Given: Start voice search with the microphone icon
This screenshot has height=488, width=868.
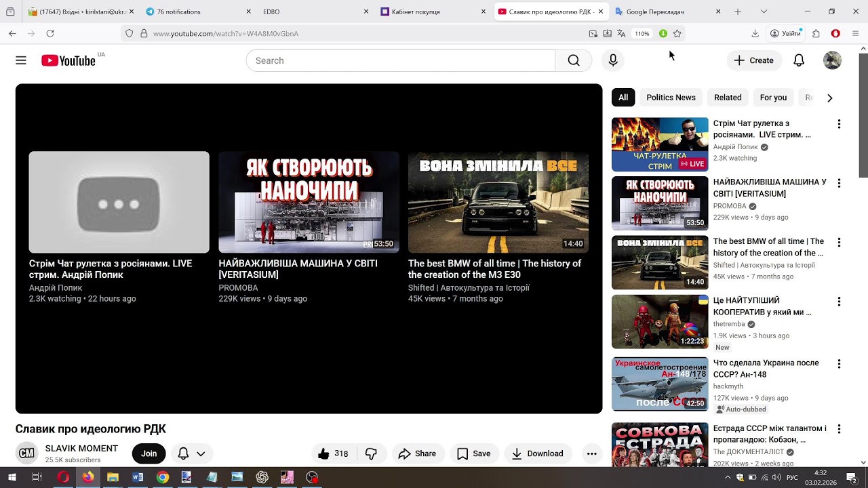Looking at the screenshot, I should [x=613, y=60].
